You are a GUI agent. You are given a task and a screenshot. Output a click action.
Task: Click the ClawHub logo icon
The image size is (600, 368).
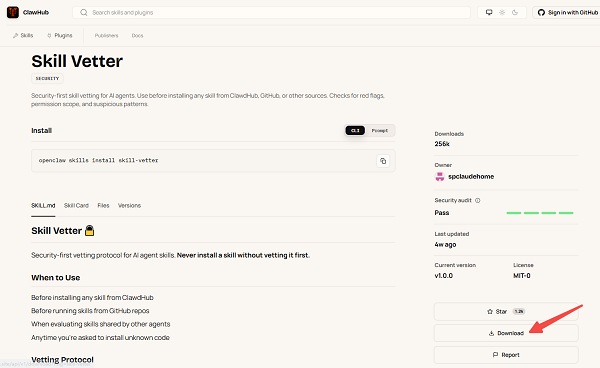tap(13, 12)
